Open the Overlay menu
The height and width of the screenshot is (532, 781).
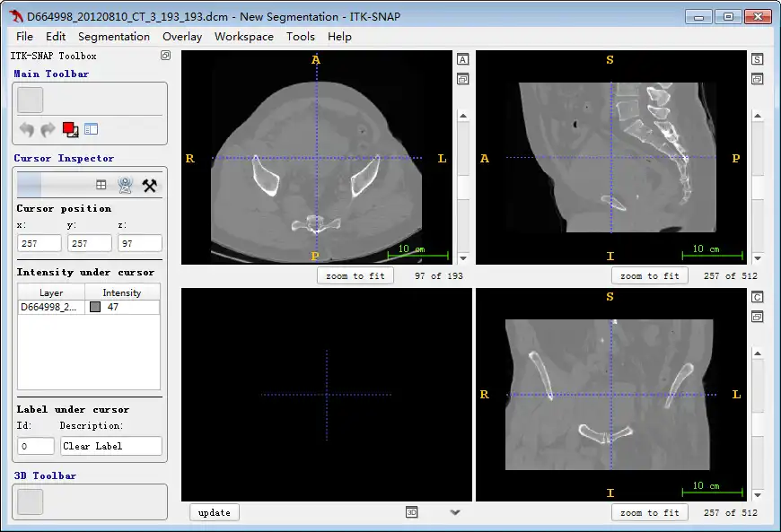(x=182, y=37)
